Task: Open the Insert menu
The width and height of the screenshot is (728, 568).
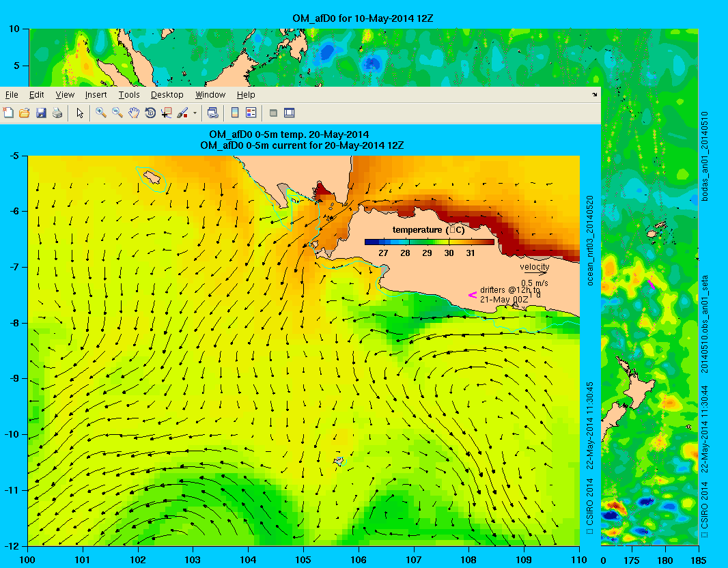Action: coord(96,95)
